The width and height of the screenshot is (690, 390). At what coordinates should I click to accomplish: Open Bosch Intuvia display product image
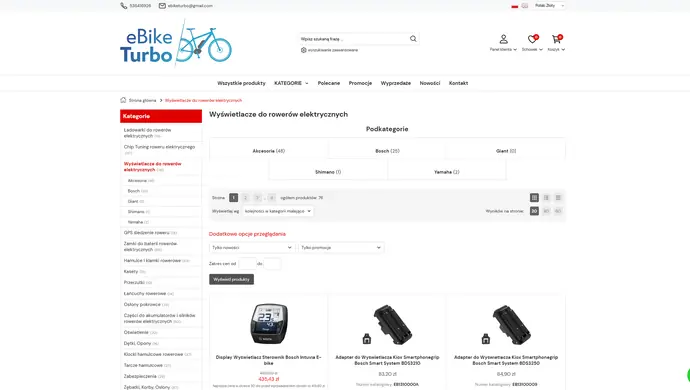point(269,324)
